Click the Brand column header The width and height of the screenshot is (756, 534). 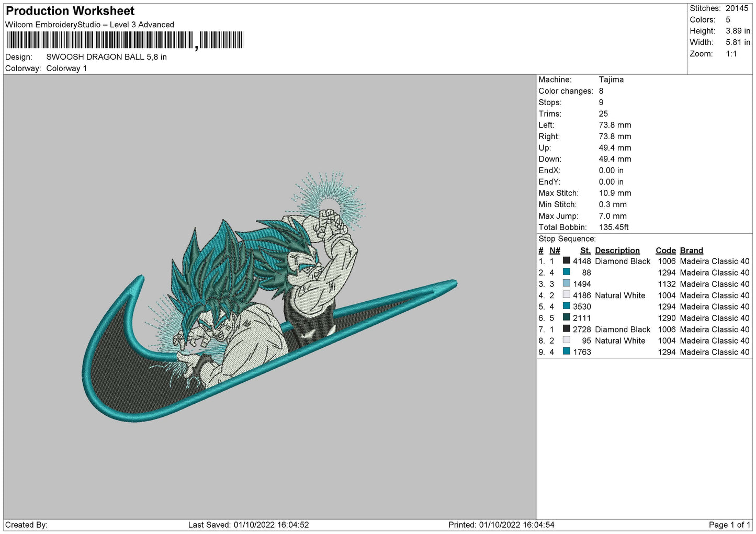point(691,251)
